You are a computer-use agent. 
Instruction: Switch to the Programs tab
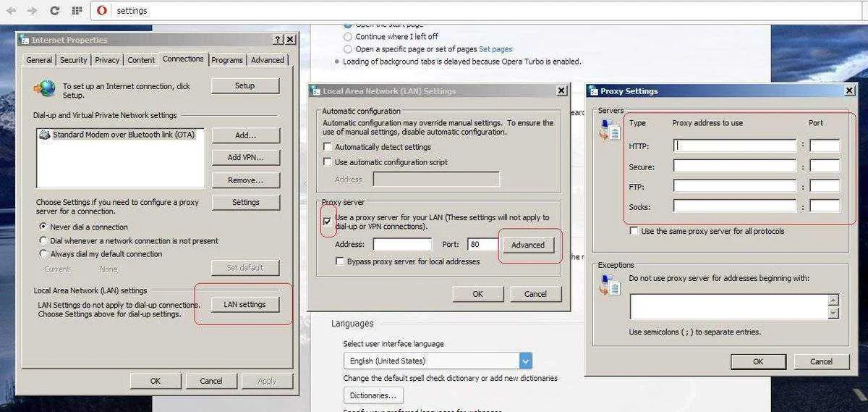tap(227, 60)
